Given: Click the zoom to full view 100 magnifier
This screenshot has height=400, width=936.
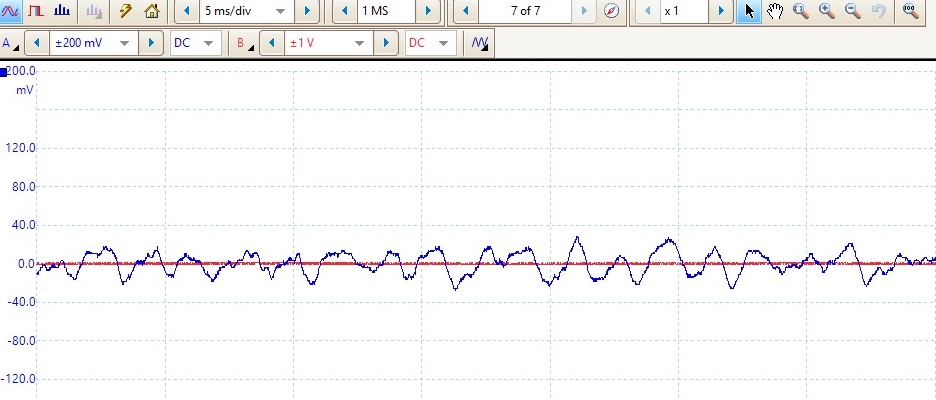Looking at the screenshot, I should coord(910,11).
